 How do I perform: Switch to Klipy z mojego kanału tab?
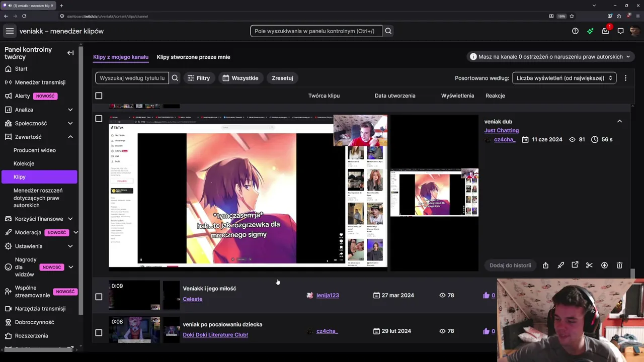tap(121, 57)
